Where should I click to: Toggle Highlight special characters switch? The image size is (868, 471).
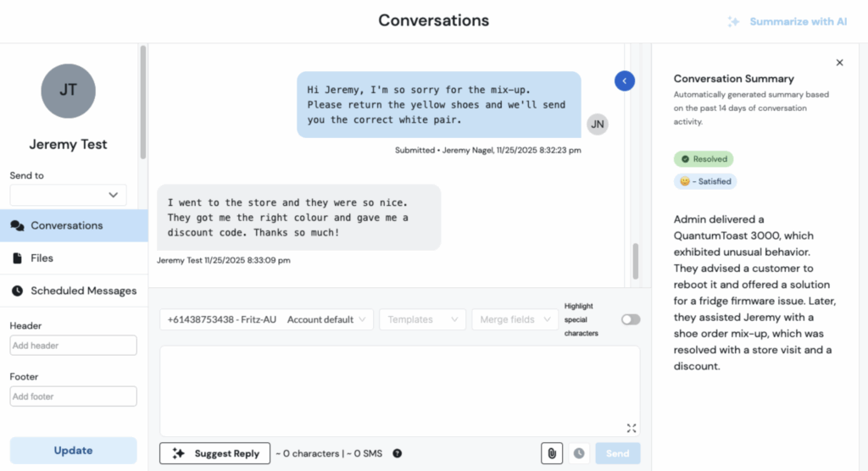631,319
